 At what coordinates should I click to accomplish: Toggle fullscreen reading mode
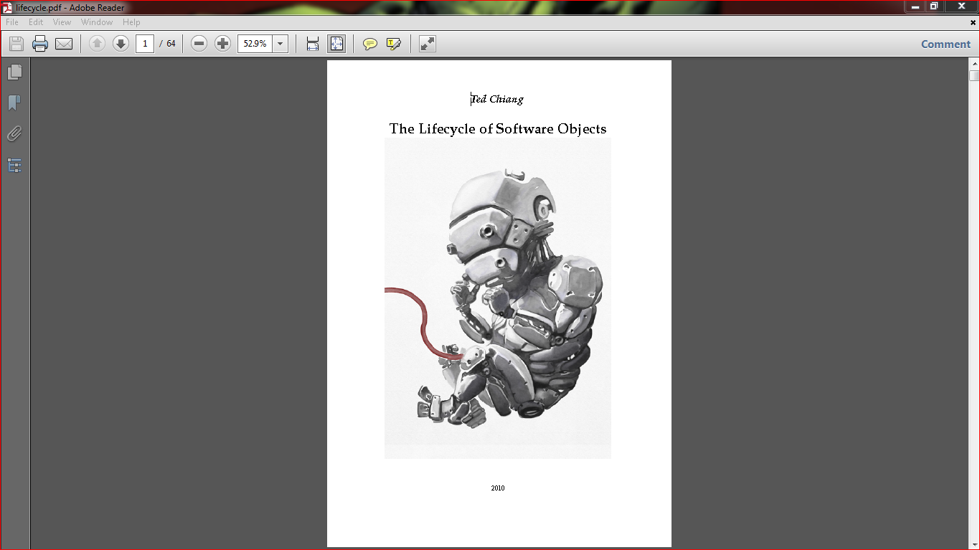[427, 44]
